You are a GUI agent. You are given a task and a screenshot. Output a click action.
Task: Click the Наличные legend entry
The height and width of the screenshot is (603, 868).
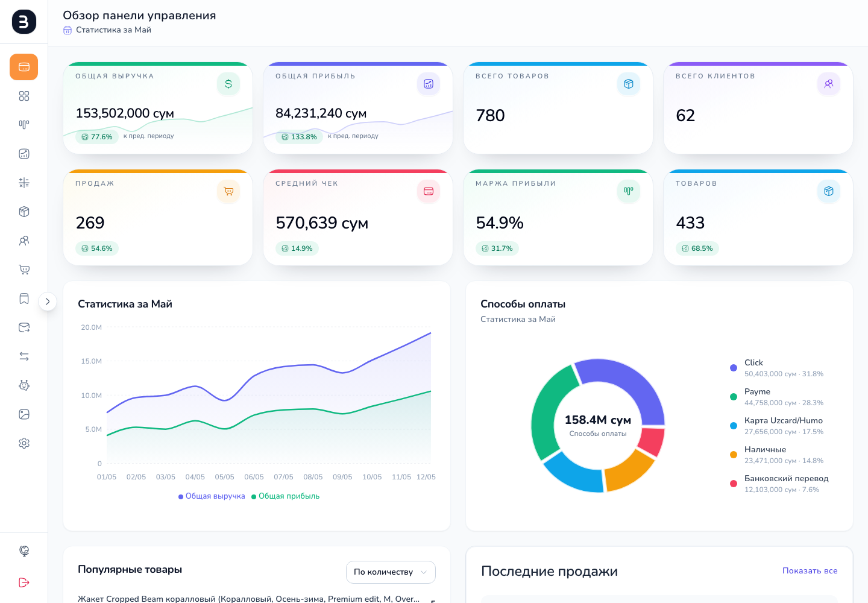(x=777, y=455)
